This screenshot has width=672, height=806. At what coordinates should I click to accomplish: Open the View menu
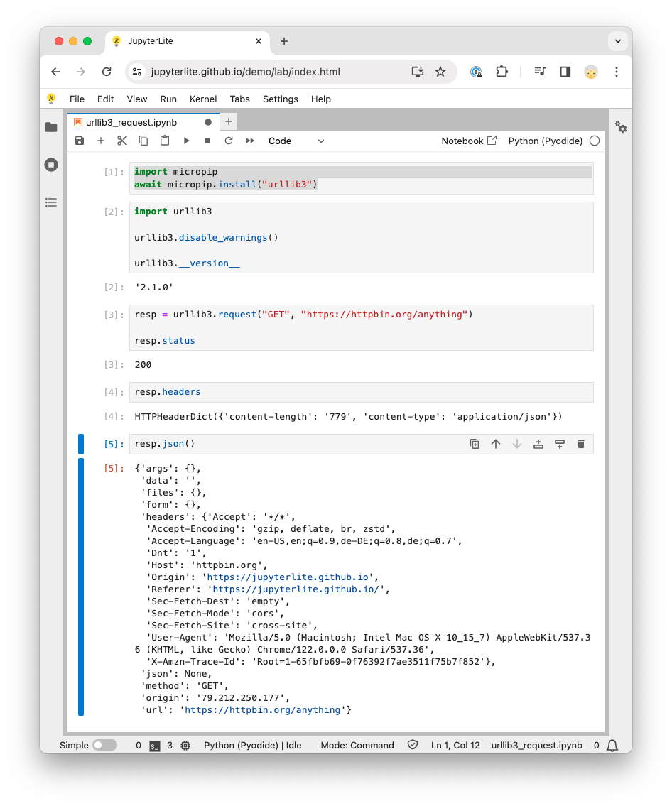click(x=137, y=99)
